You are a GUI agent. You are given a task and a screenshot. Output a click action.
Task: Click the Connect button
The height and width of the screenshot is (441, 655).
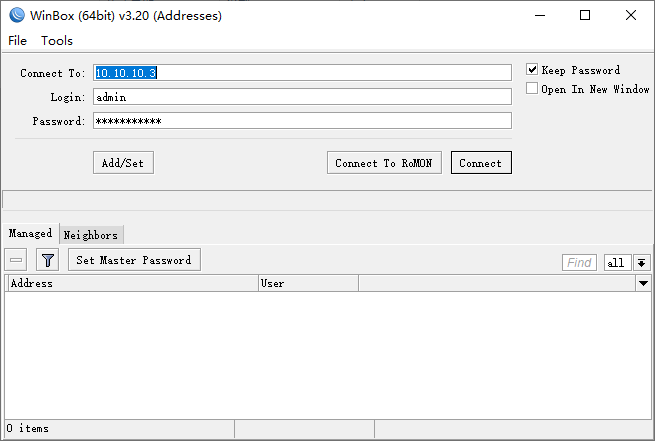(481, 163)
